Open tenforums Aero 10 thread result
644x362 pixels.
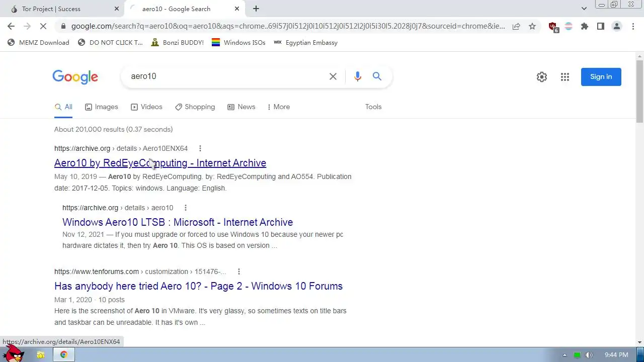click(198, 286)
